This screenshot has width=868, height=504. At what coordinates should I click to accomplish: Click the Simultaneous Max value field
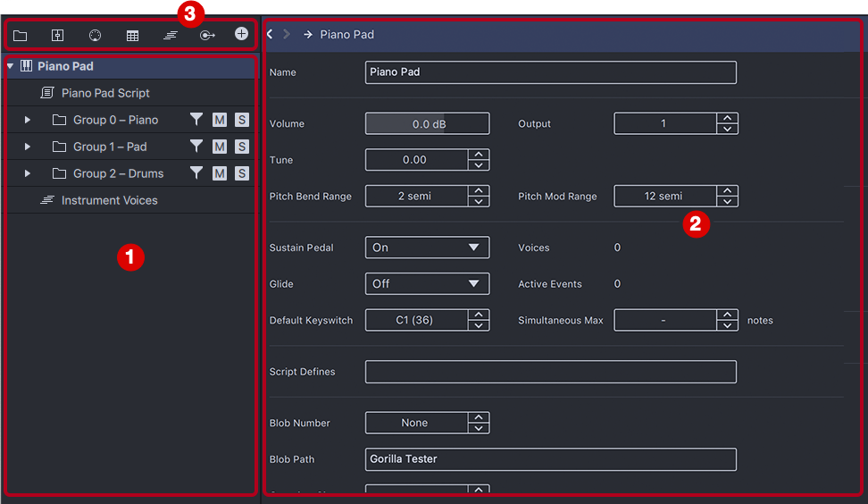pyautogui.click(x=665, y=320)
